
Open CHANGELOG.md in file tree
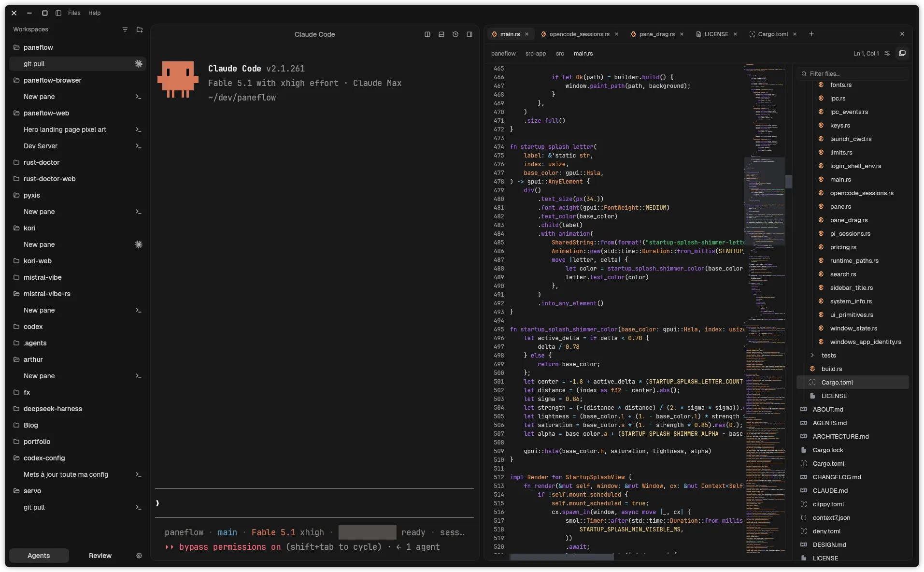tap(837, 477)
